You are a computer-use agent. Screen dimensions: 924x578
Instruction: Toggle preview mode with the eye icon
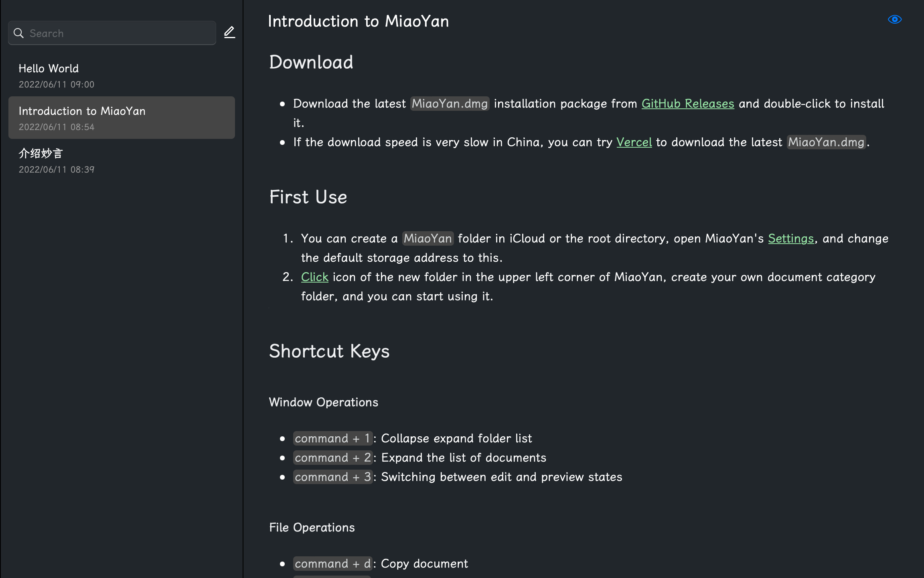[895, 19]
